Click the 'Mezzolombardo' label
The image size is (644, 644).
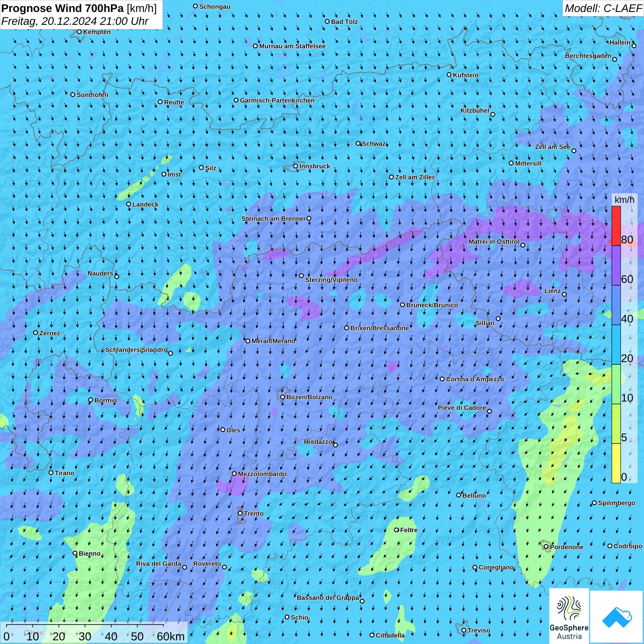tap(262, 474)
